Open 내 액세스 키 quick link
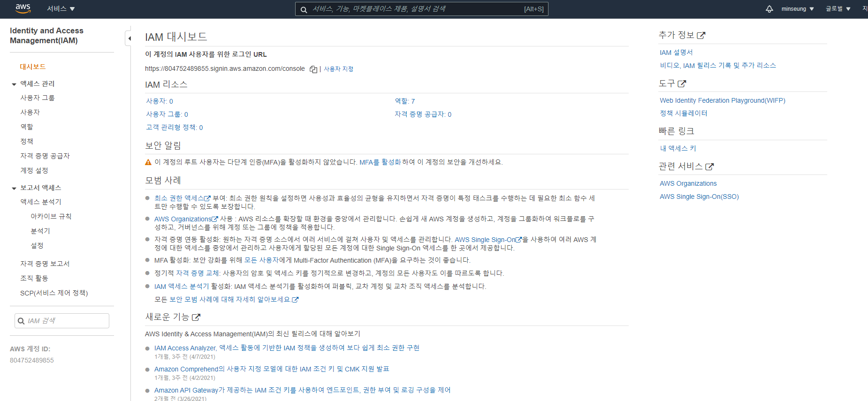Image resolution: width=868 pixels, height=401 pixels. click(678, 149)
